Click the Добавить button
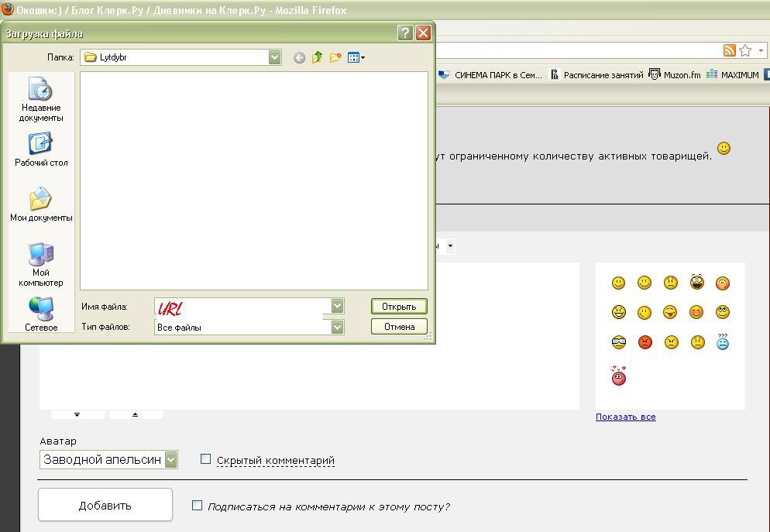 pyautogui.click(x=105, y=505)
